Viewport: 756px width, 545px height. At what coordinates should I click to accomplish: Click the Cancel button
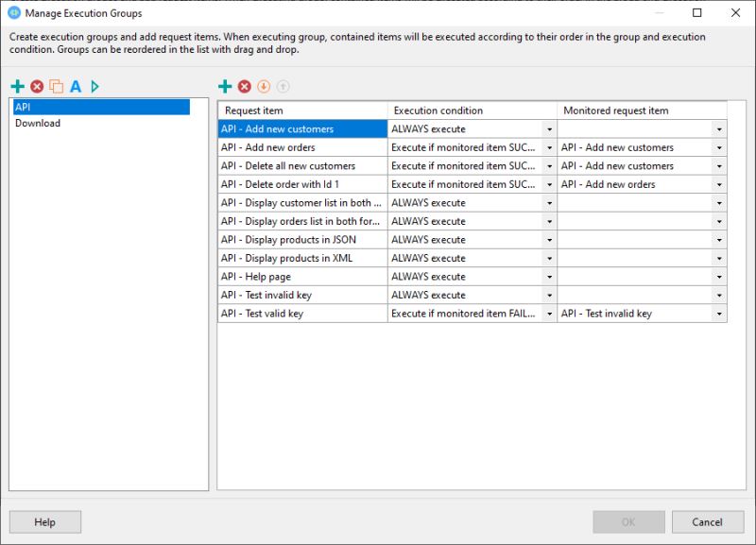point(707,522)
